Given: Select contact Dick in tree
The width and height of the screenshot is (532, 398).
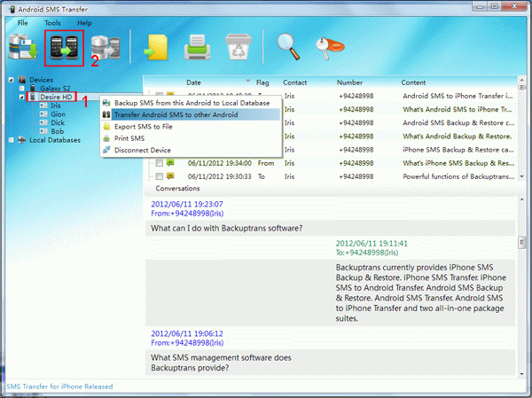Looking at the screenshot, I should tap(58, 122).
